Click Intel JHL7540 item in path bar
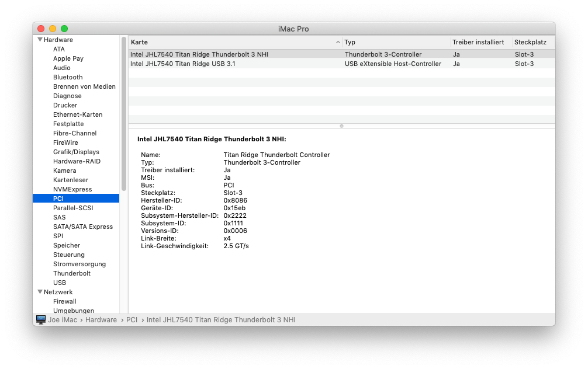Screen dimensions: 588x369 click(221, 320)
